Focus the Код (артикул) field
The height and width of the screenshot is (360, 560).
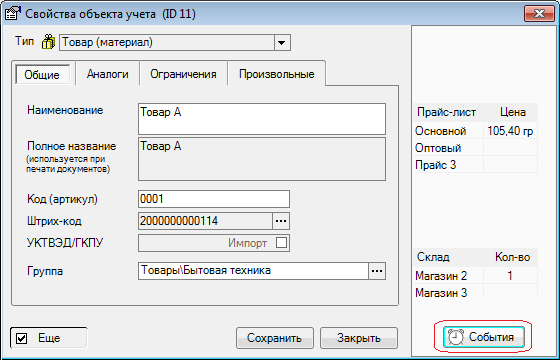[214, 199]
